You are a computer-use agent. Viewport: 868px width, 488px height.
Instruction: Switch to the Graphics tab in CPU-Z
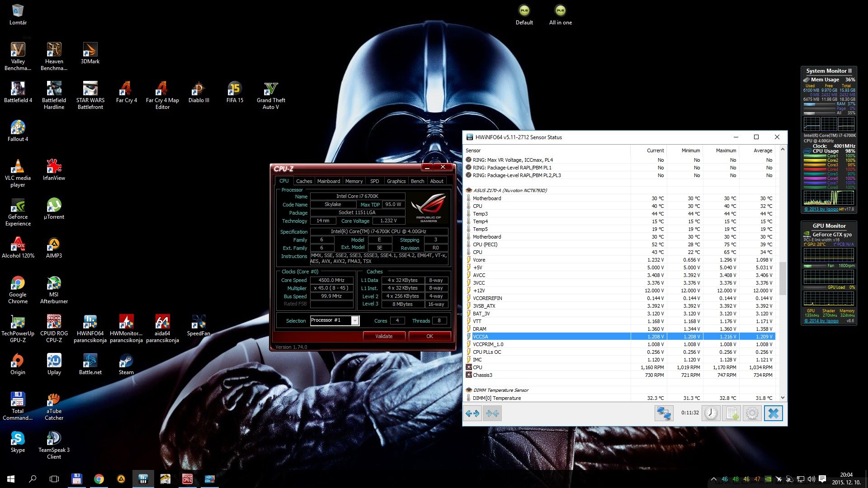click(396, 181)
